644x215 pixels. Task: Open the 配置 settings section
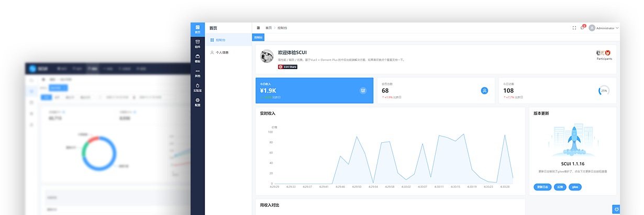coord(197,102)
